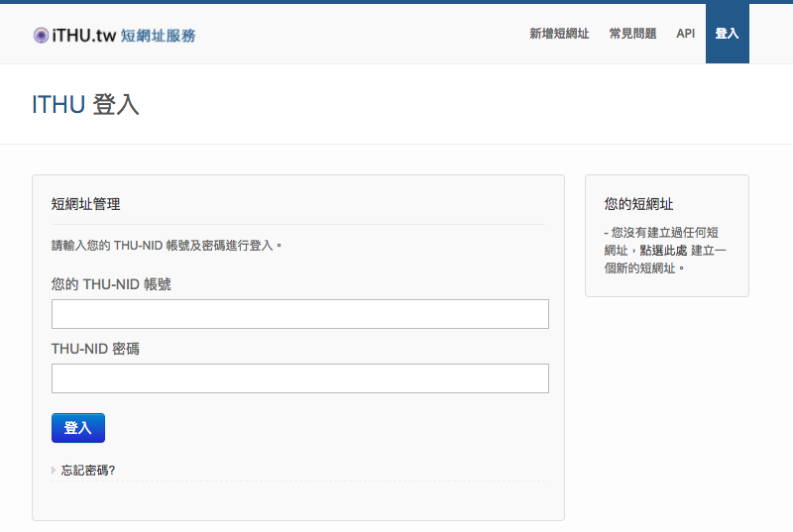Click the ITHU 登入 page heading
Screen dimensions: 793x532
[x=85, y=104]
